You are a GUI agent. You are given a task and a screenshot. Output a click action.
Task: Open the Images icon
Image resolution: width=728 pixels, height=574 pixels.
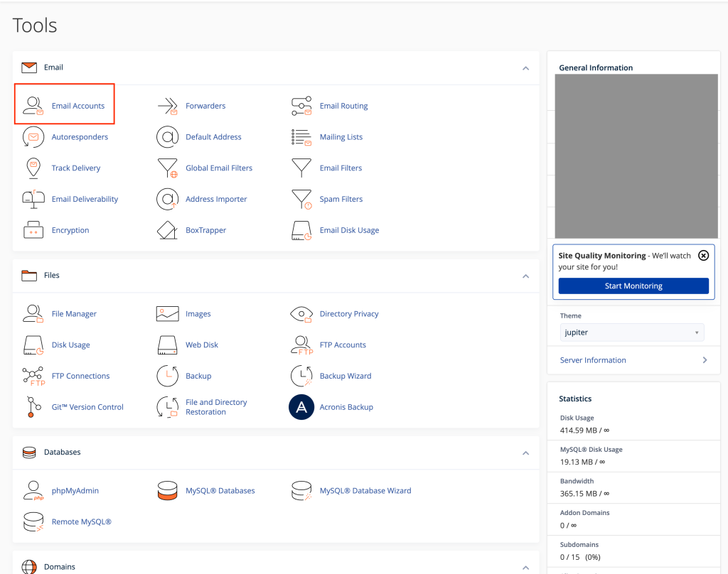tap(168, 314)
